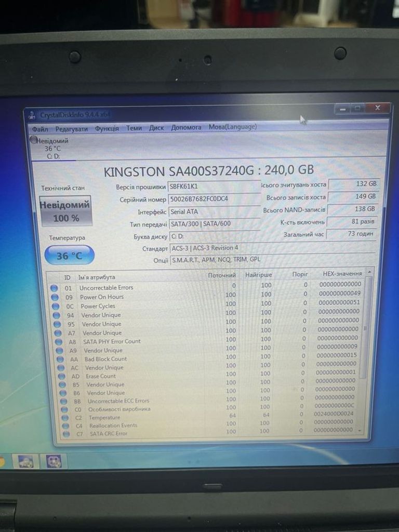The height and width of the screenshot is (532, 399).
Task: Open the Теми menu
Action: click(134, 128)
